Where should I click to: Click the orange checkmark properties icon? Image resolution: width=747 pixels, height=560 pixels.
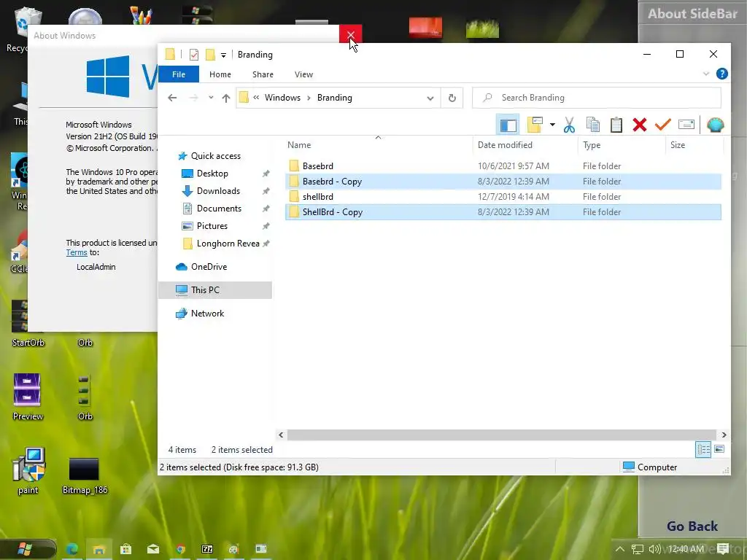click(662, 125)
